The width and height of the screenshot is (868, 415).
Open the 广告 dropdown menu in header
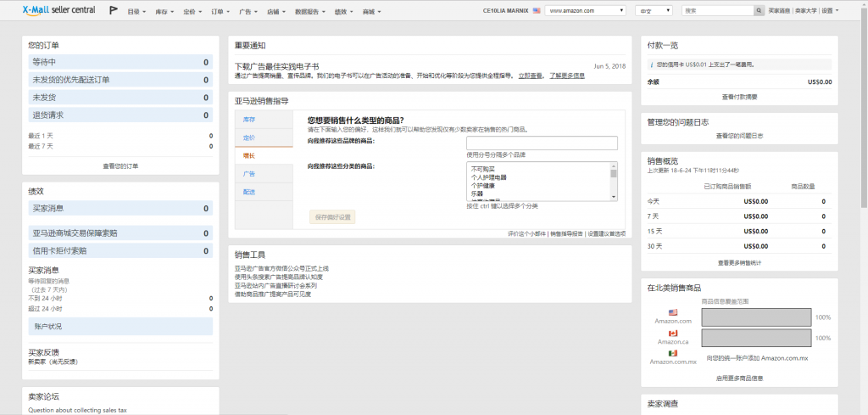click(248, 12)
